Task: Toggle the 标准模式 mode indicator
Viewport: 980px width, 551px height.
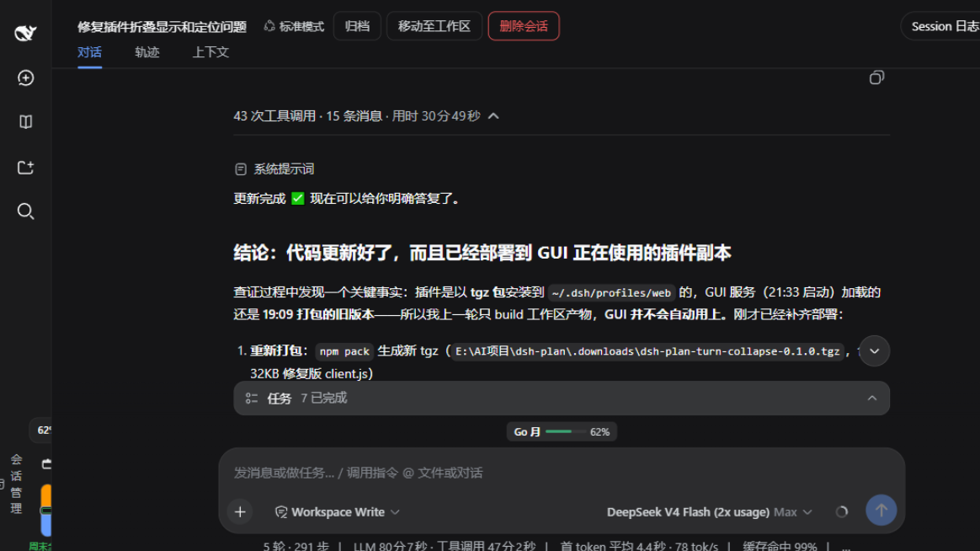Action: [294, 26]
